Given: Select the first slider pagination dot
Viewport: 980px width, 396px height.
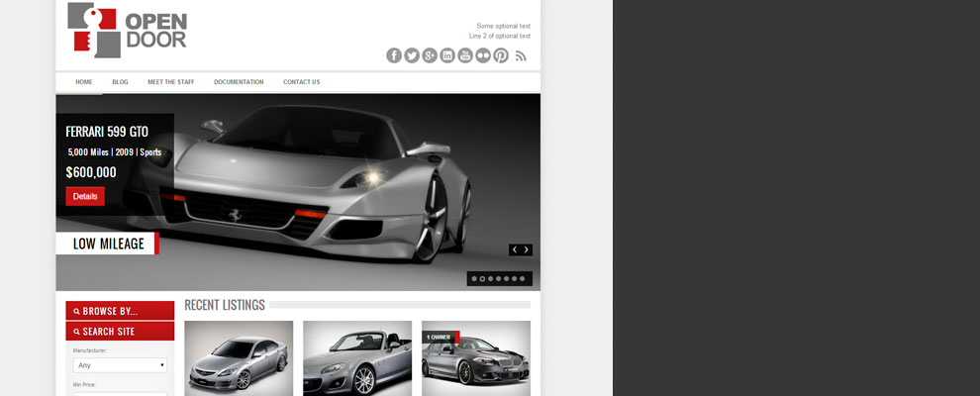Looking at the screenshot, I should pos(474,279).
